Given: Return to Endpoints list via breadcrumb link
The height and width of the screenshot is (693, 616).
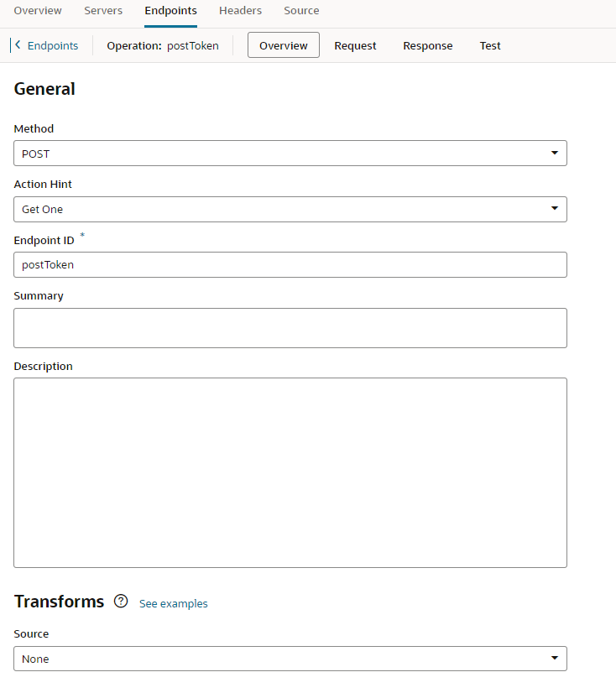Looking at the screenshot, I should point(53,46).
